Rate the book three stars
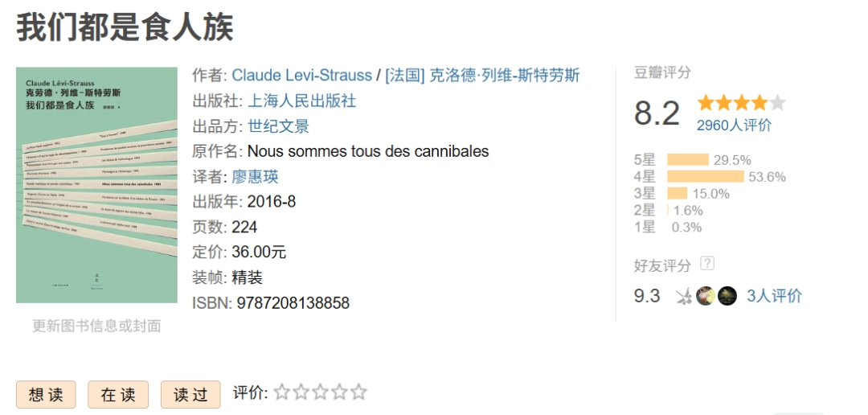868x415 pixels. click(320, 392)
